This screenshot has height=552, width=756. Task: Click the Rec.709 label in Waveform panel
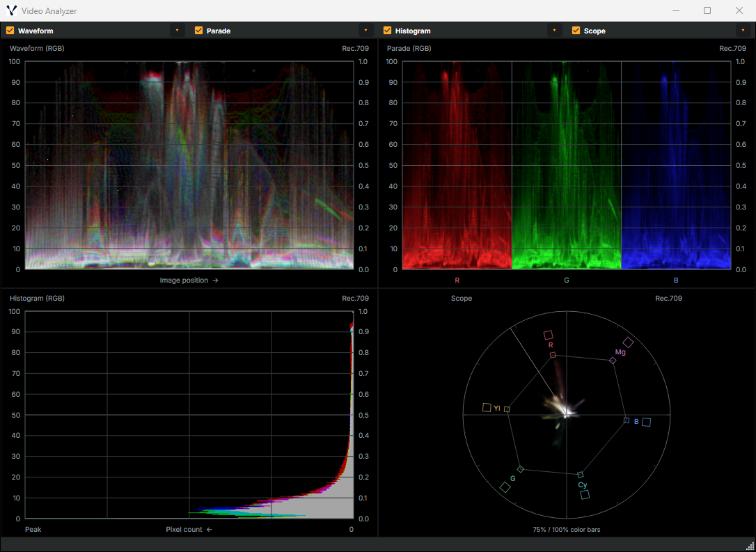355,49
